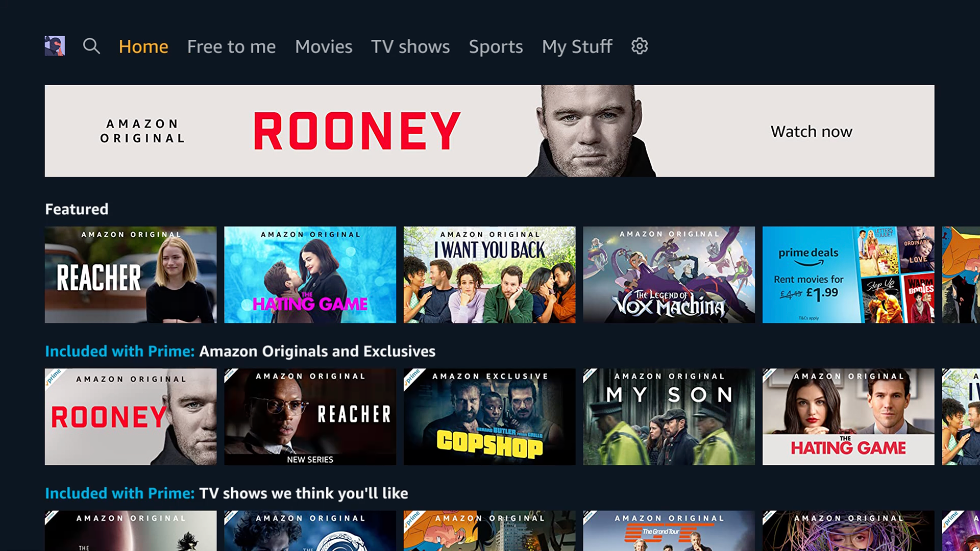The width and height of the screenshot is (980, 551).
Task: Click Watch now button for Rooney
Action: point(812,131)
